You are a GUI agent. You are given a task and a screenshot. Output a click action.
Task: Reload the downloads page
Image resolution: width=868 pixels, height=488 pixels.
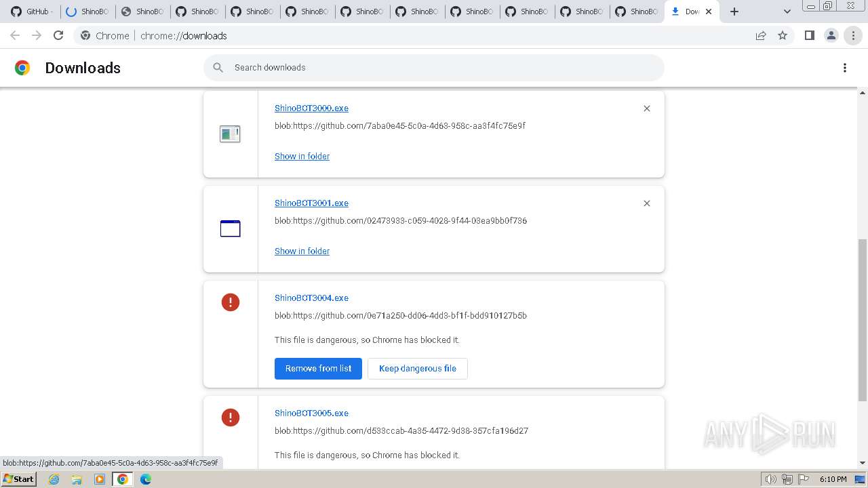58,36
